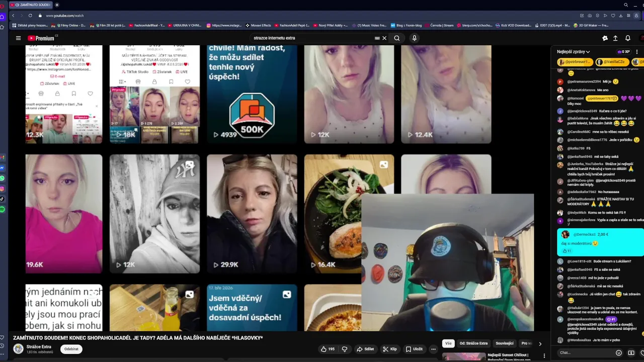Viewport: 644px width, 362px height.
Task: Open browser search icon in title bar
Action: (626, 5)
